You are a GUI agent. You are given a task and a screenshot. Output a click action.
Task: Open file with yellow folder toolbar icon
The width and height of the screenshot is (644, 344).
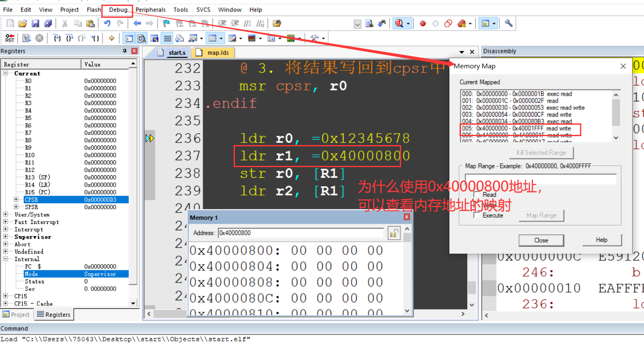(277, 24)
